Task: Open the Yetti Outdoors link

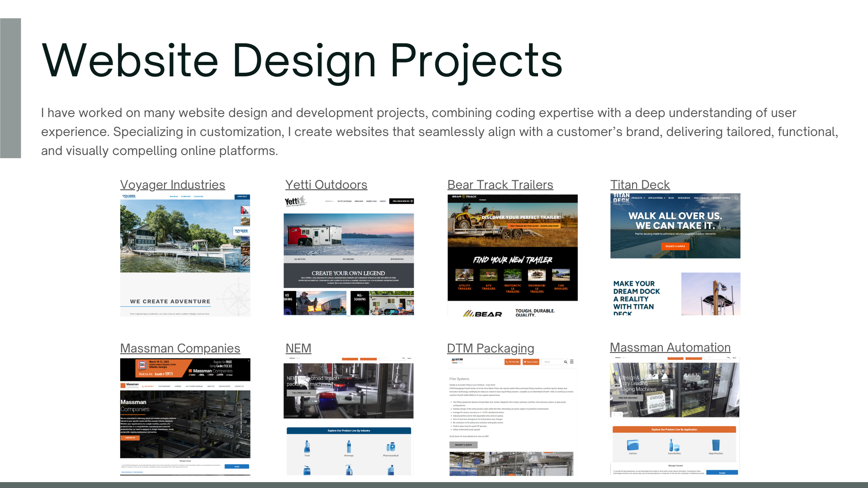Action: pos(326,185)
